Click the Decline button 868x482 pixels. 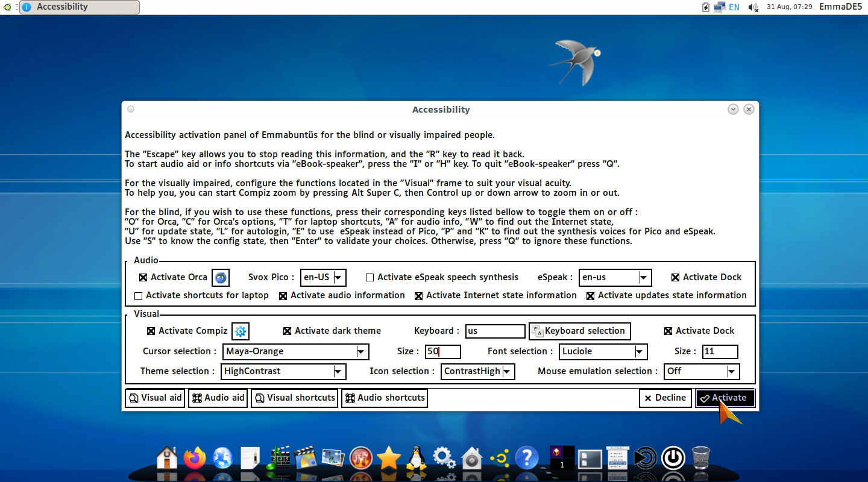(665, 398)
